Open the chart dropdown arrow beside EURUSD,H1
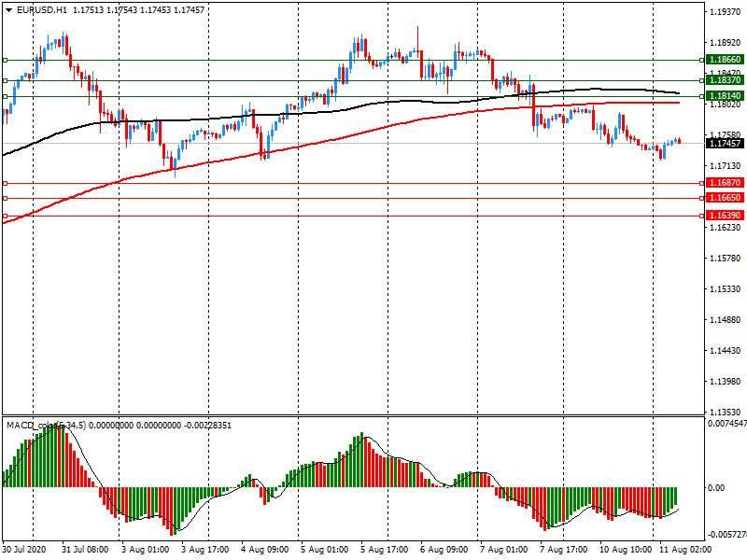The height and width of the screenshot is (560, 747). point(8,10)
